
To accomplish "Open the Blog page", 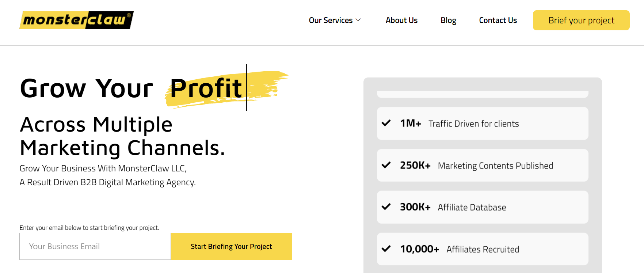I will [x=448, y=20].
